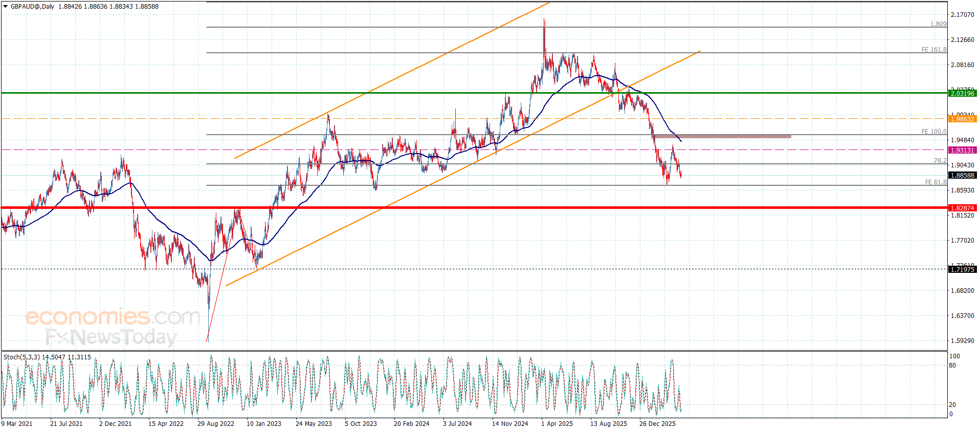Click the stochastic scale value 20
Screen dimensions: 980x430
pos(952,404)
